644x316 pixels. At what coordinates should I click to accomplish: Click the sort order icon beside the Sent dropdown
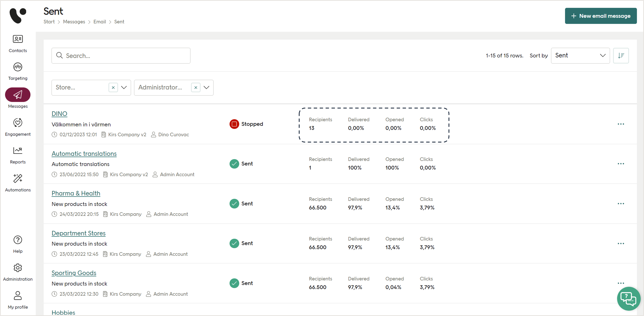click(621, 55)
